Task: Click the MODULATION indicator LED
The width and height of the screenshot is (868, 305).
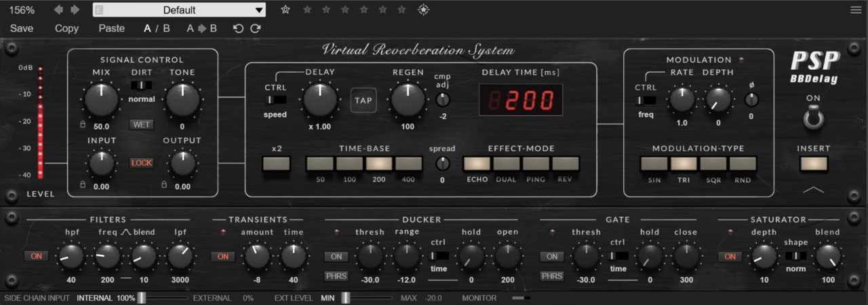Action: point(741,60)
